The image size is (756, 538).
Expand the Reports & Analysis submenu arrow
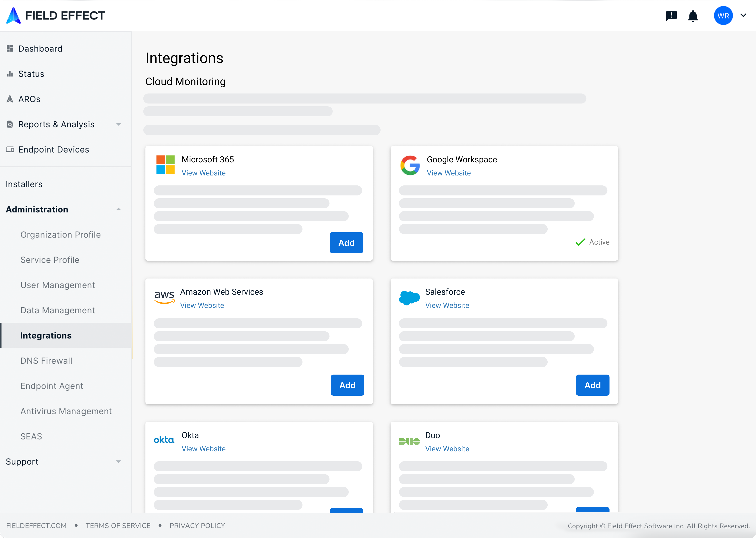118,124
